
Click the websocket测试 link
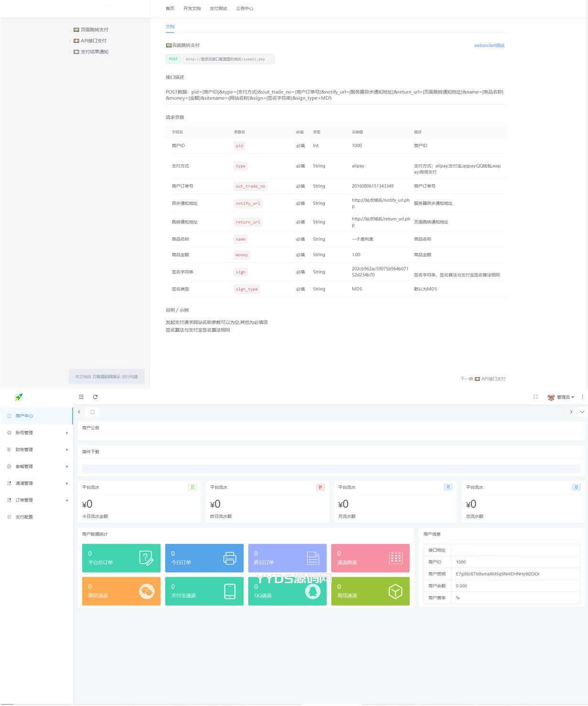[489, 45]
